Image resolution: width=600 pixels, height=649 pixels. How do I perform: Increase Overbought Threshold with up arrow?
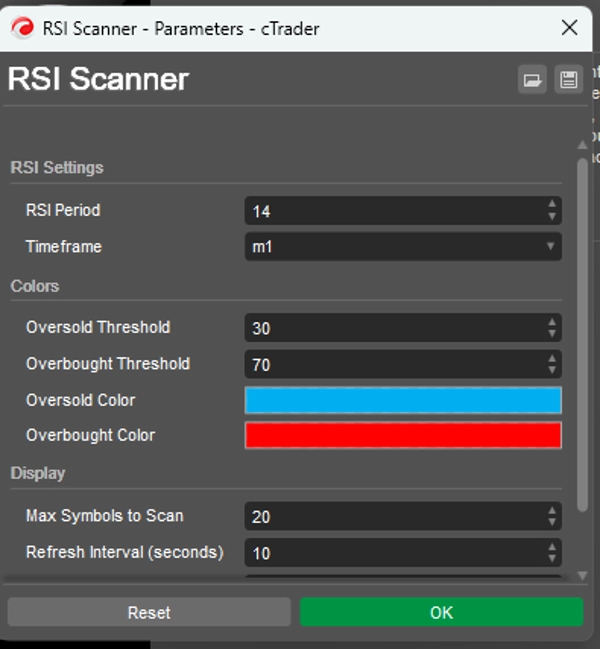pyautogui.click(x=552, y=358)
